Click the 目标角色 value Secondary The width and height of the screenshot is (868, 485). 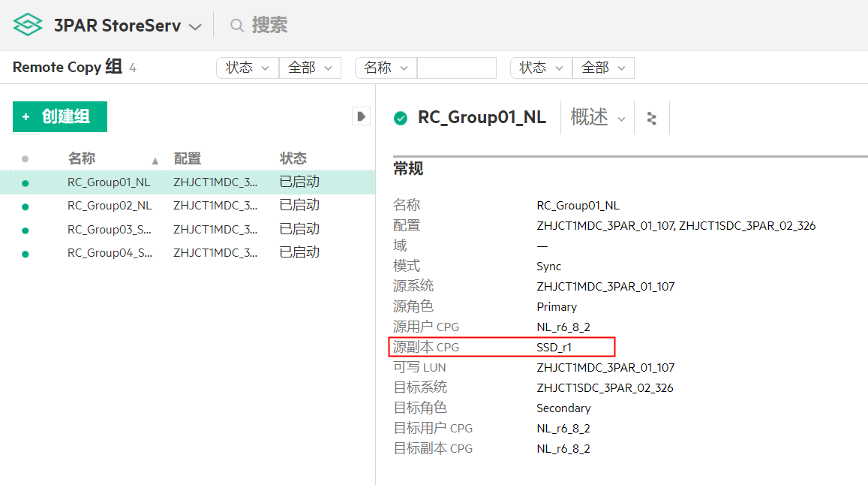563,408
